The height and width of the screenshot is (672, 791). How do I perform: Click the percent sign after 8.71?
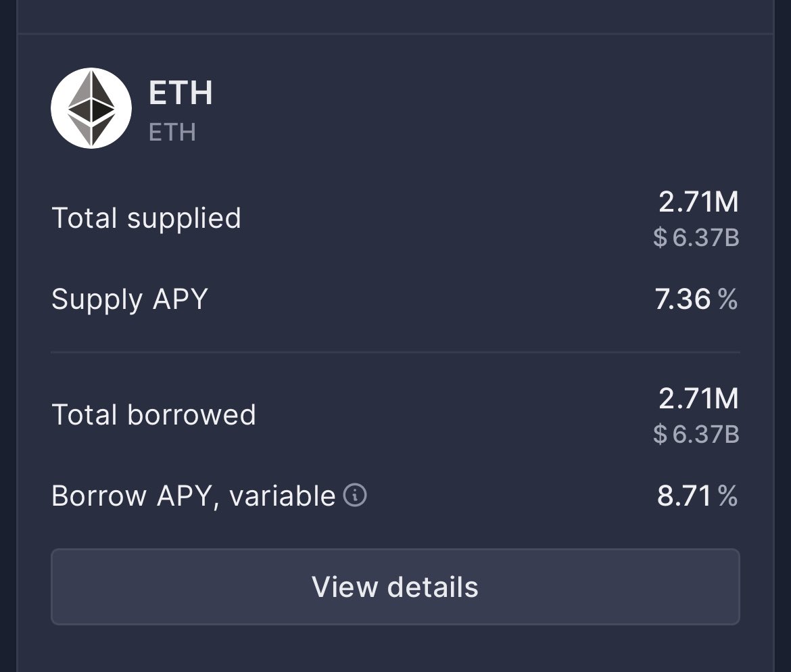(x=728, y=496)
